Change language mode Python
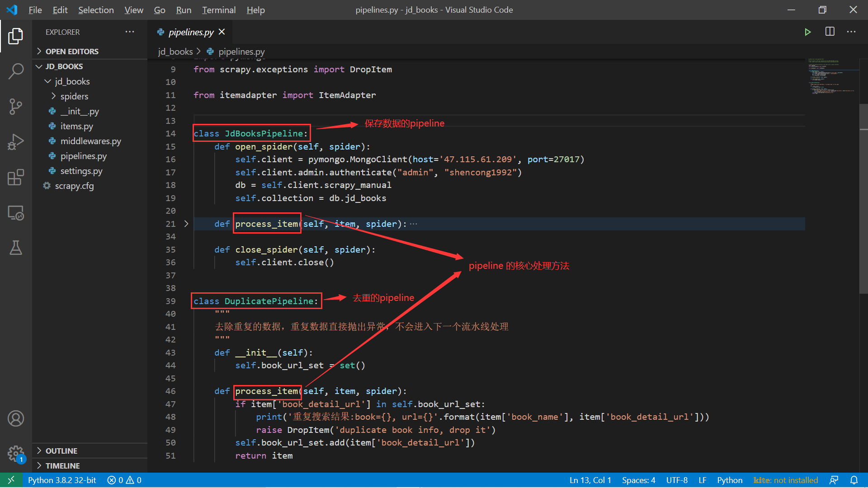 [x=730, y=480]
